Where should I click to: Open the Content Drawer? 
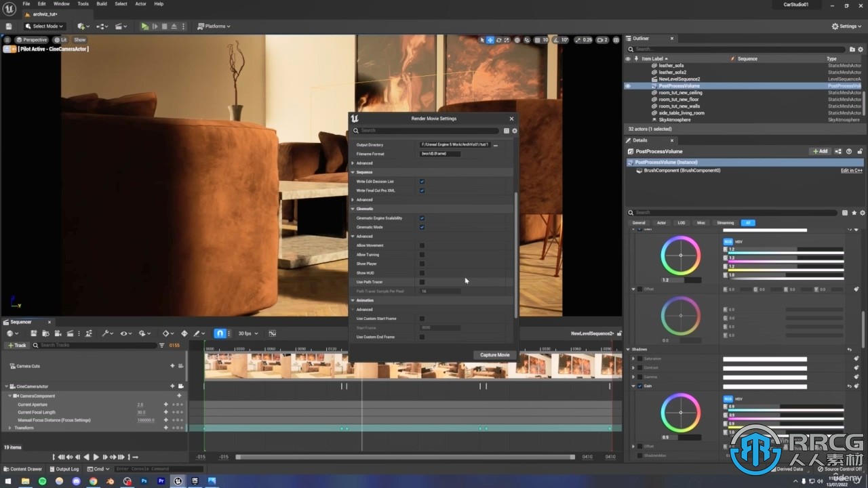click(x=22, y=469)
